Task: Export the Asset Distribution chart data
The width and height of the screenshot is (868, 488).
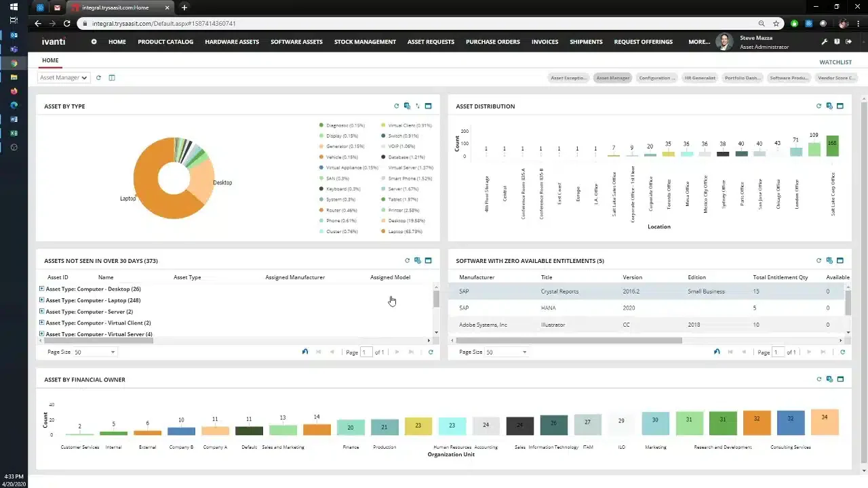Action: click(x=829, y=106)
